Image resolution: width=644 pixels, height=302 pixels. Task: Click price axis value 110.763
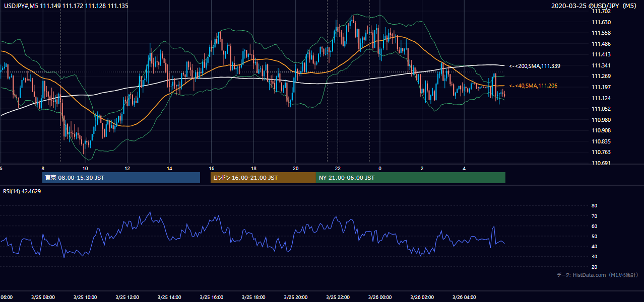click(x=601, y=152)
